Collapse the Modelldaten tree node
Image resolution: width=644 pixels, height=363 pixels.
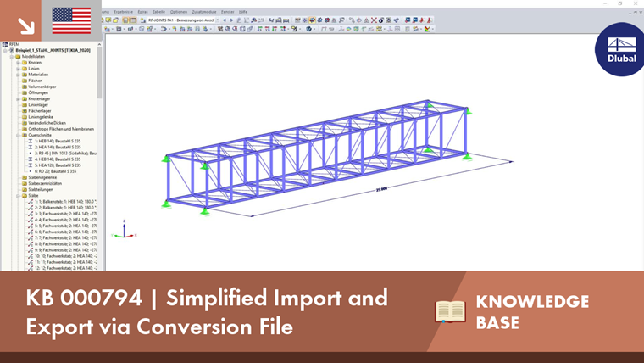click(x=12, y=56)
